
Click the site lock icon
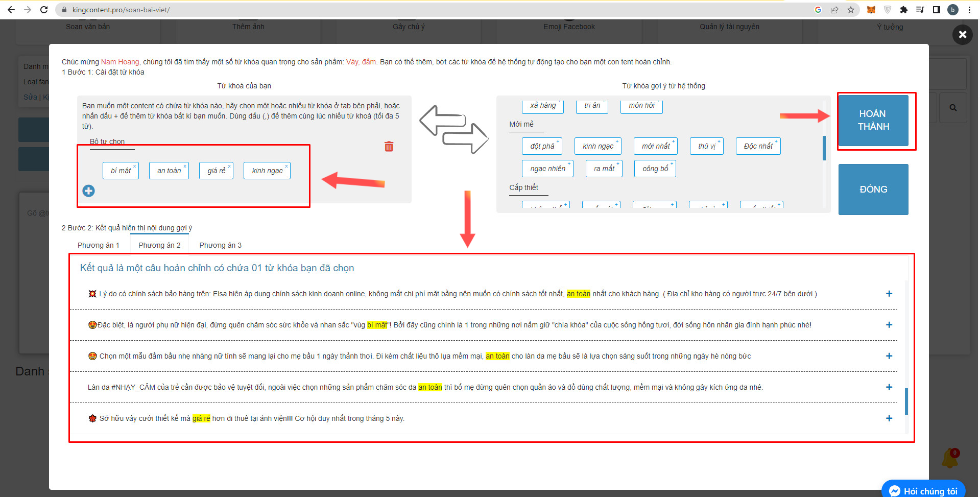(x=64, y=10)
